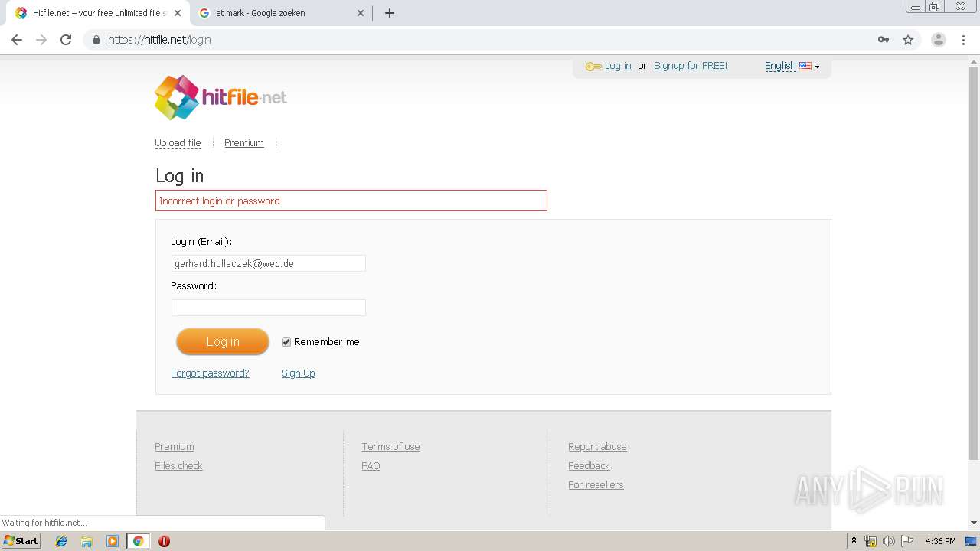Click the orange Log in button

pyautogui.click(x=223, y=341)
